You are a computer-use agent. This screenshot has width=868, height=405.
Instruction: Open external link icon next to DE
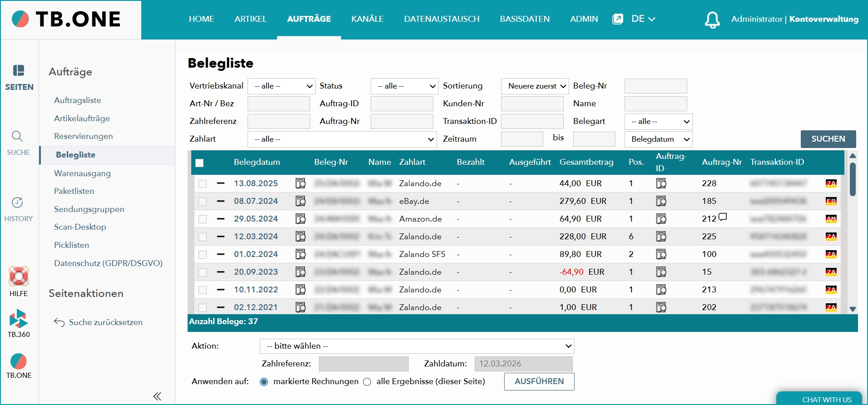coord(618,19)
